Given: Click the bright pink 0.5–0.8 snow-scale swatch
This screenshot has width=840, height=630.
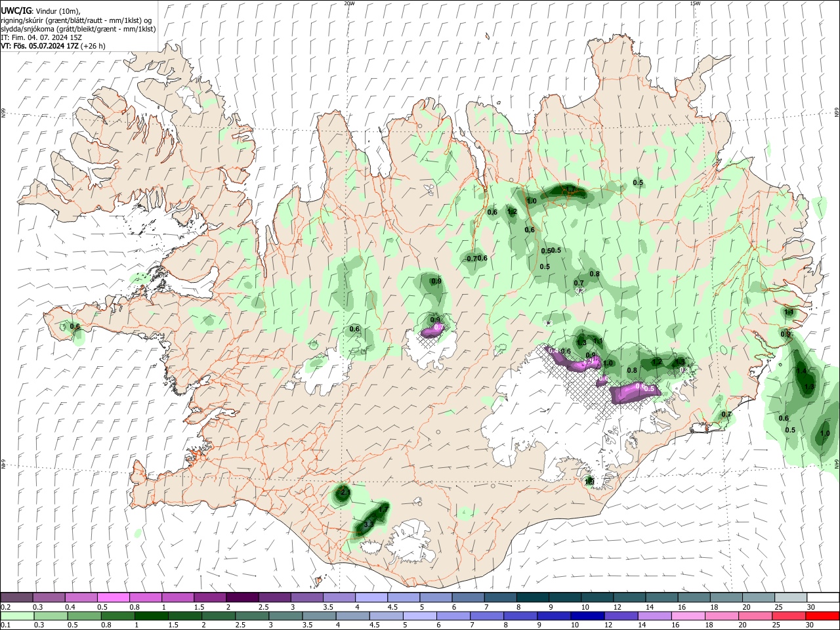Looking at the screenshot, I should pyautogui.click(x=114, y=598).
